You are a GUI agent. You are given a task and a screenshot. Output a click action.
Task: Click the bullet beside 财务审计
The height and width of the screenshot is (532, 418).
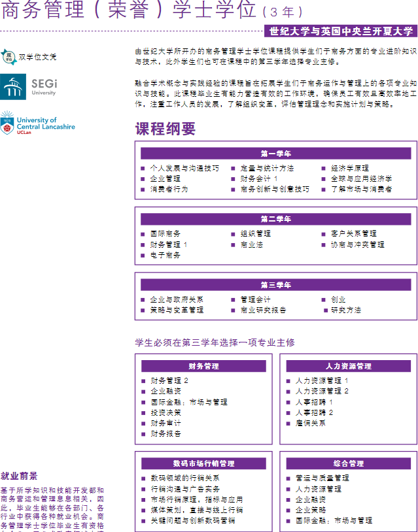coord(144,424)
